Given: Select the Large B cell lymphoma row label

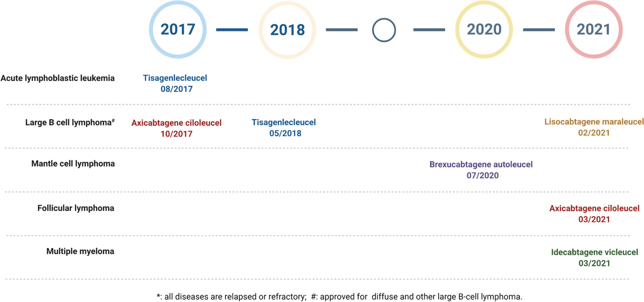Looking at the screenshot, I should (70, 123).
